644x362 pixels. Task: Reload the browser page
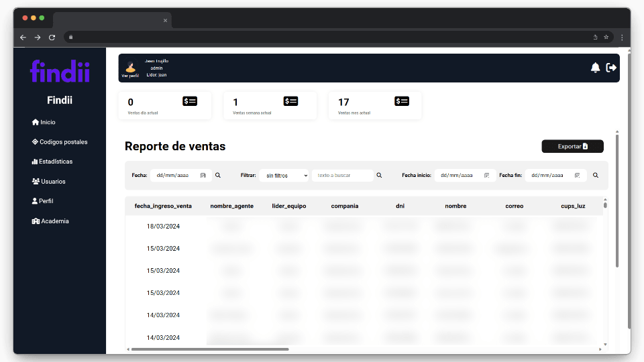pos(52,38)
